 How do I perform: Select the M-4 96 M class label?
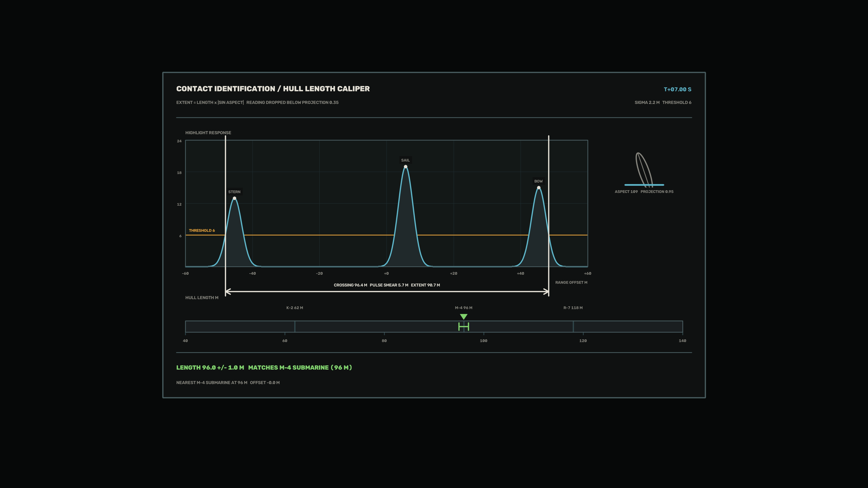[464, 308]
